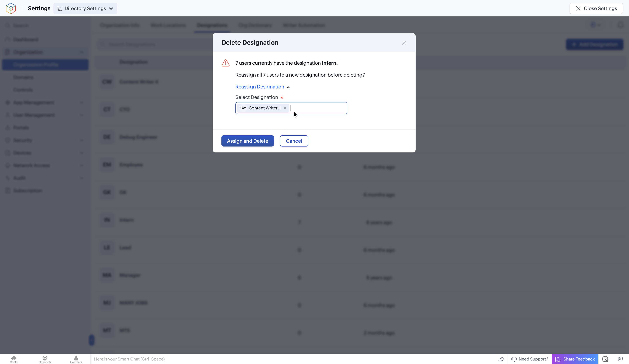Click the warning triangle icon in dialog

(226, 63)
